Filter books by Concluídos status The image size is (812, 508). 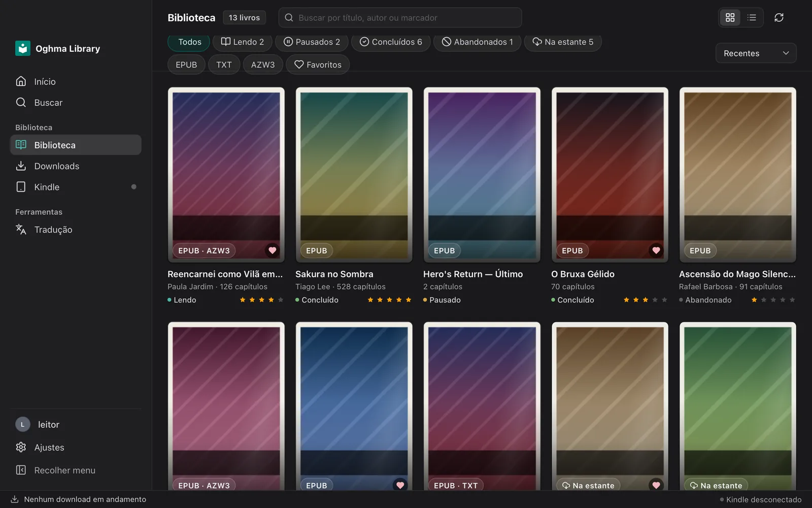point(391,42)
